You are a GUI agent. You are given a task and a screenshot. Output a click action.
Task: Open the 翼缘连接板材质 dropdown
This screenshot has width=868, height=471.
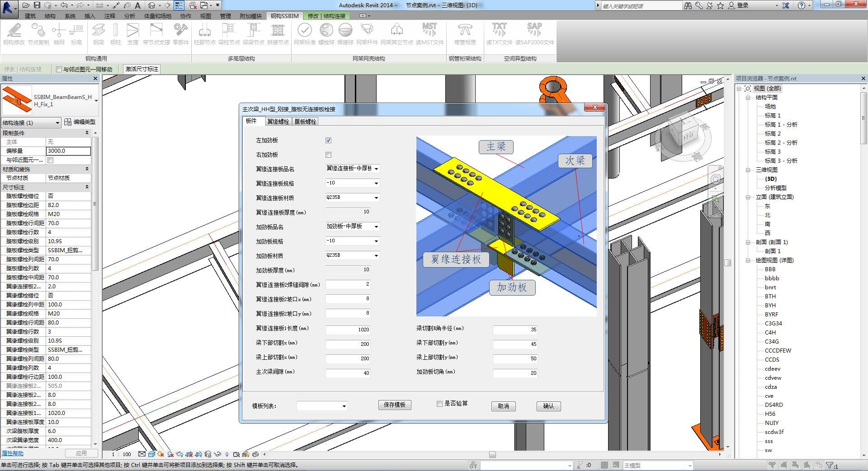point(376,198)
